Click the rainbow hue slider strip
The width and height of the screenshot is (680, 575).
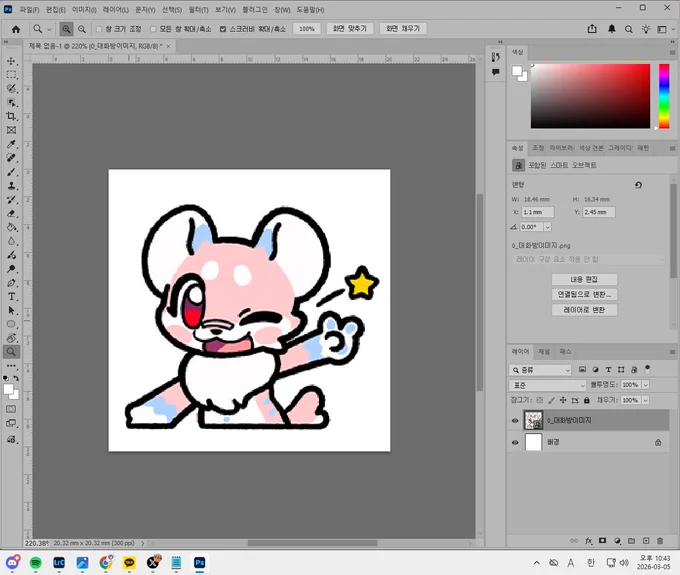click(x=664, y=96)
